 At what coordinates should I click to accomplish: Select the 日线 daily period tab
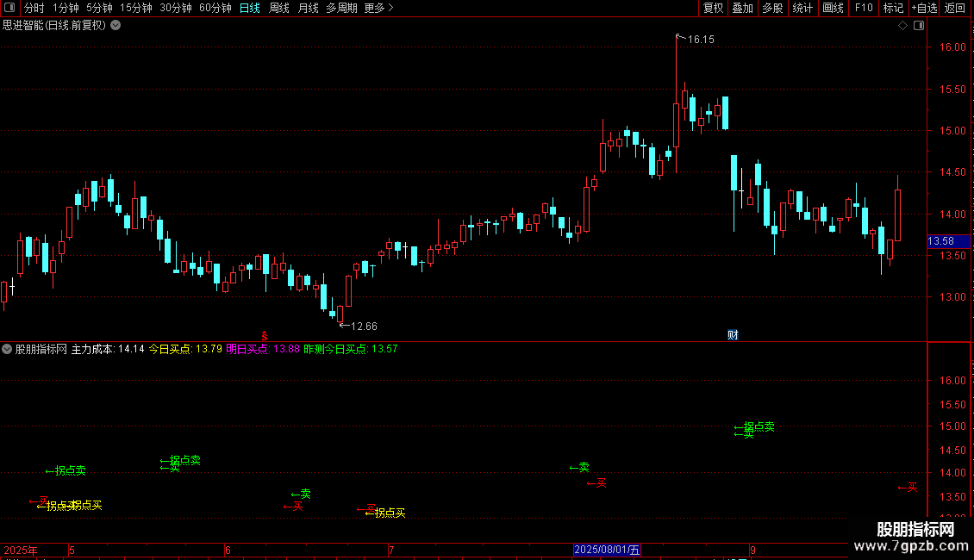(250, 8)
